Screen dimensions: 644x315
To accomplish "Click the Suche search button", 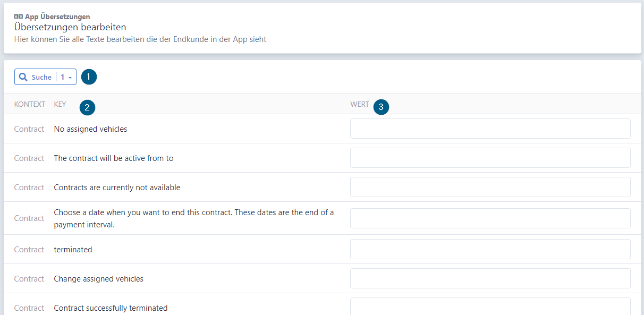I will point(45,77).
